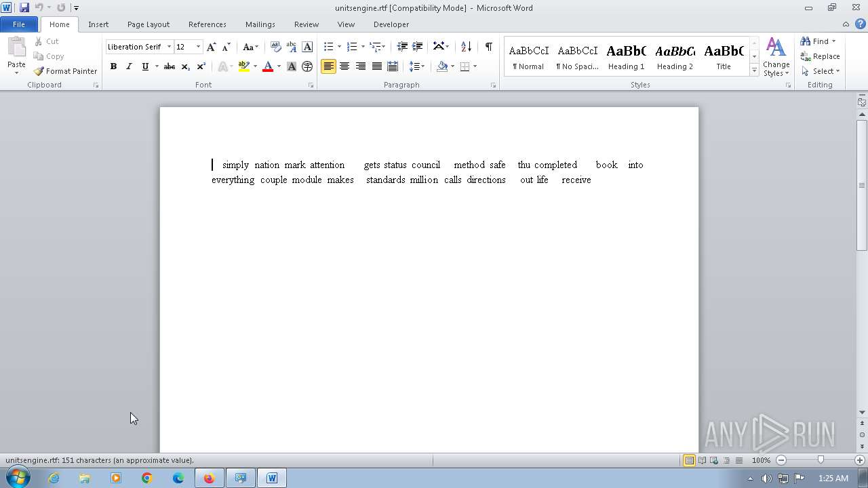
Task: Open Firefox from the taskbar
Action: (x=209, y=478)
